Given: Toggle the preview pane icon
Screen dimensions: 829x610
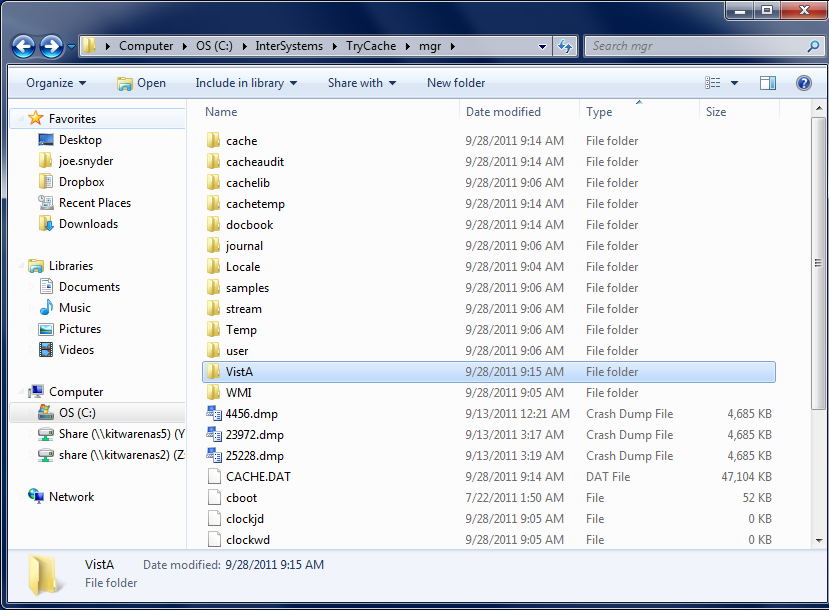Looking at the screenshot, I should 768,83.
